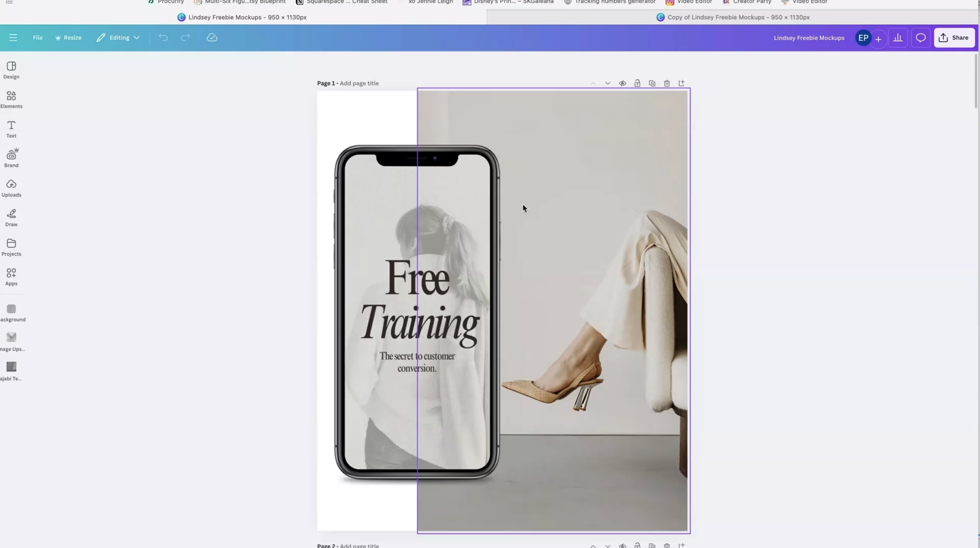Delete Page 1 with trash icon
980x548 pixels.
pos(667,83)
